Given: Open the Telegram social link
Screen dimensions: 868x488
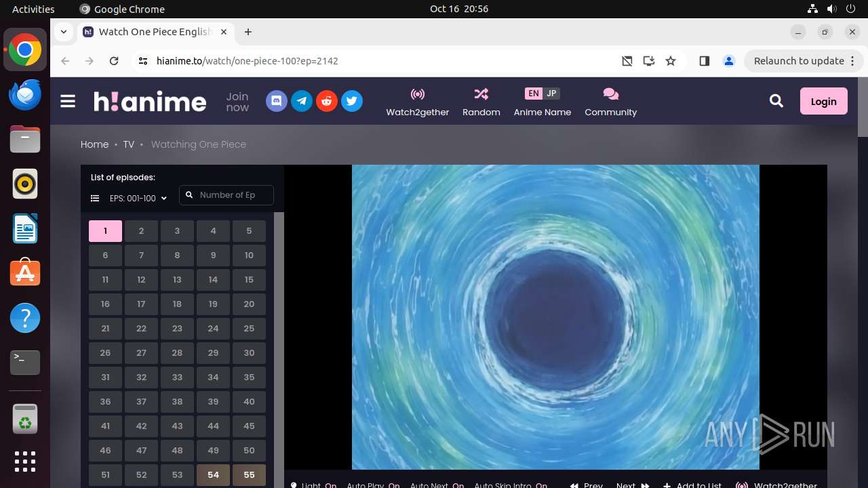Looking at the screenshot, I should (x=302, y=102).
